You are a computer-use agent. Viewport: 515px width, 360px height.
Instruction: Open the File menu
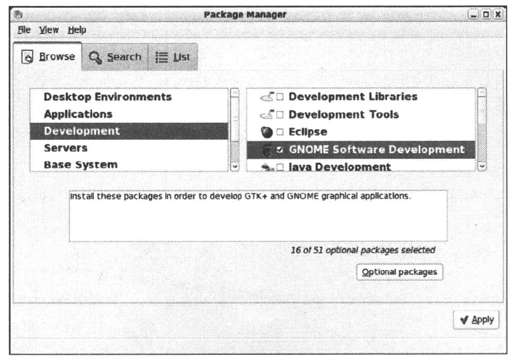(24, 30)
